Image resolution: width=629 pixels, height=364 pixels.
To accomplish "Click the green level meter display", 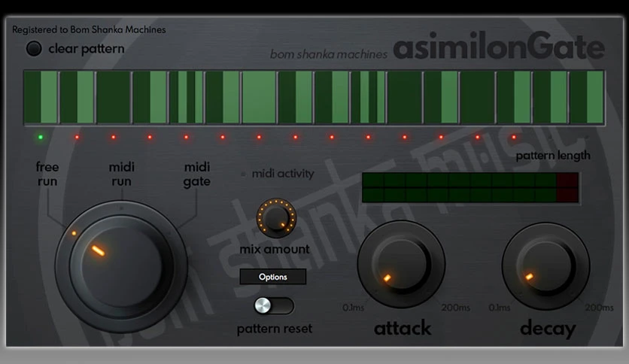I will [x=470, y=187].
